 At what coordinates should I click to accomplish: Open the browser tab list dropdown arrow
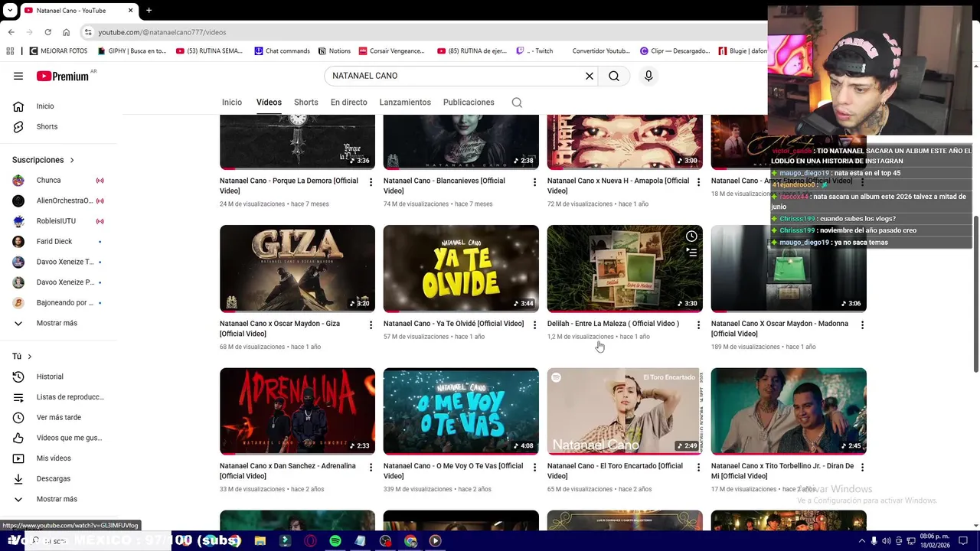[10, 11]
